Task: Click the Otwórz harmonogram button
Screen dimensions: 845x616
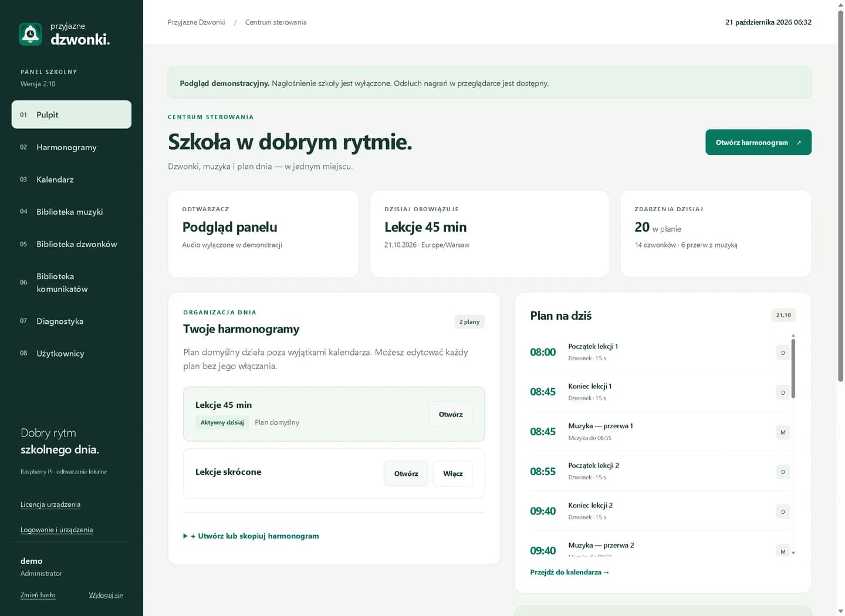Action: click(758, 142)
